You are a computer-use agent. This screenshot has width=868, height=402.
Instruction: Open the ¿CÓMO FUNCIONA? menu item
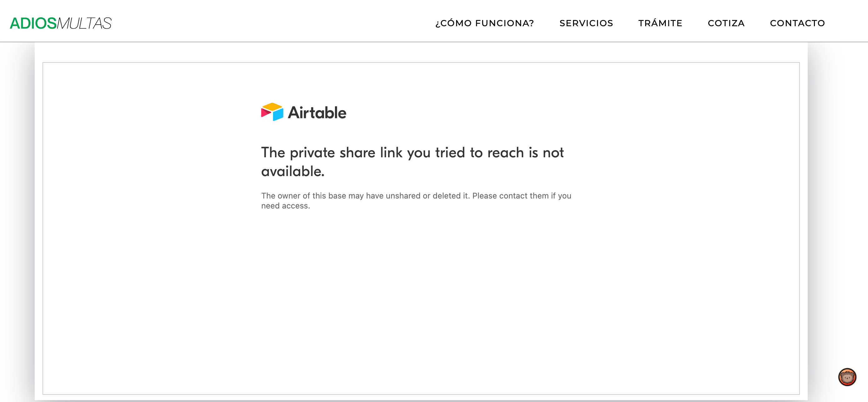[x=485, y=23]
